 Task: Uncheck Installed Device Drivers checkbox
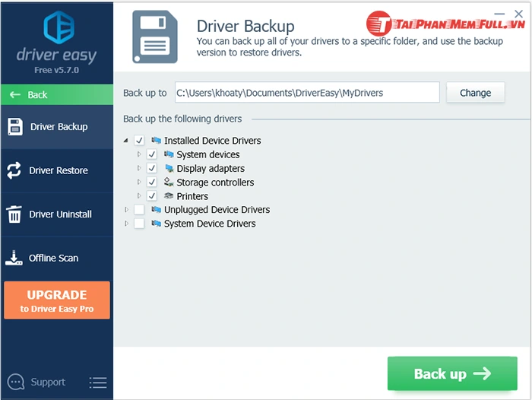click(x=139, y=140)
